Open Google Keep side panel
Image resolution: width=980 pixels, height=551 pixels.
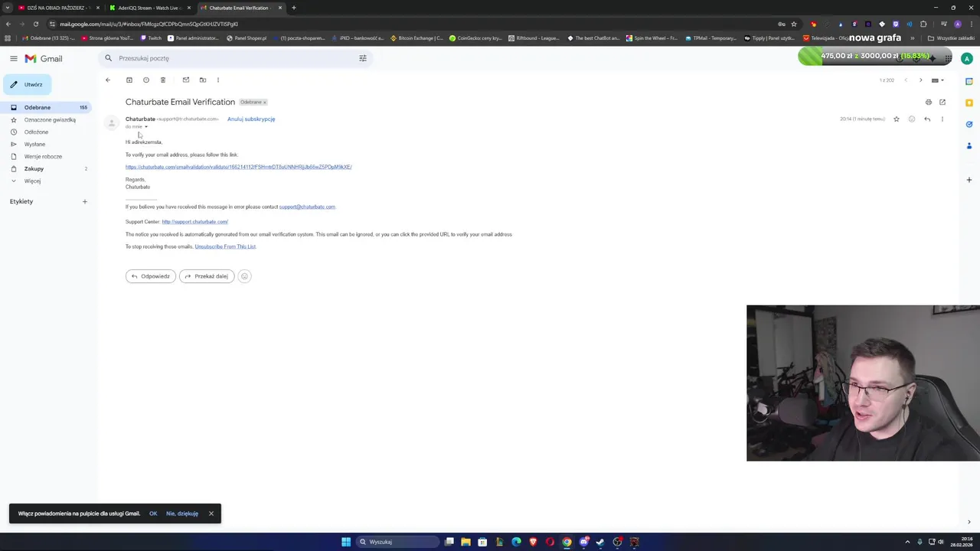click(969, 103)
